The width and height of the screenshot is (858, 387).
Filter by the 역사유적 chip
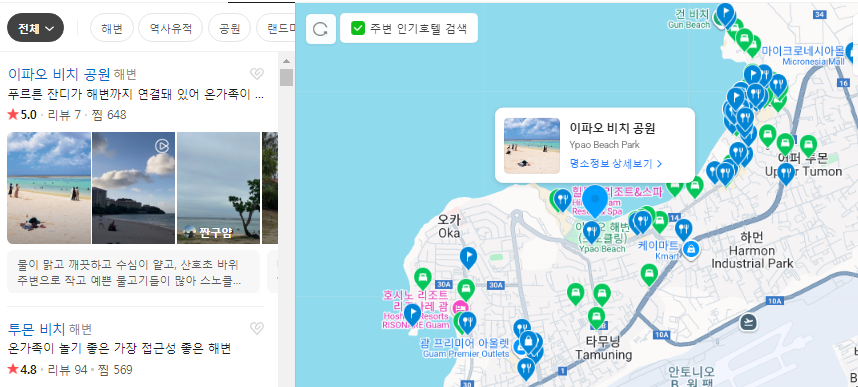(171, 28)
